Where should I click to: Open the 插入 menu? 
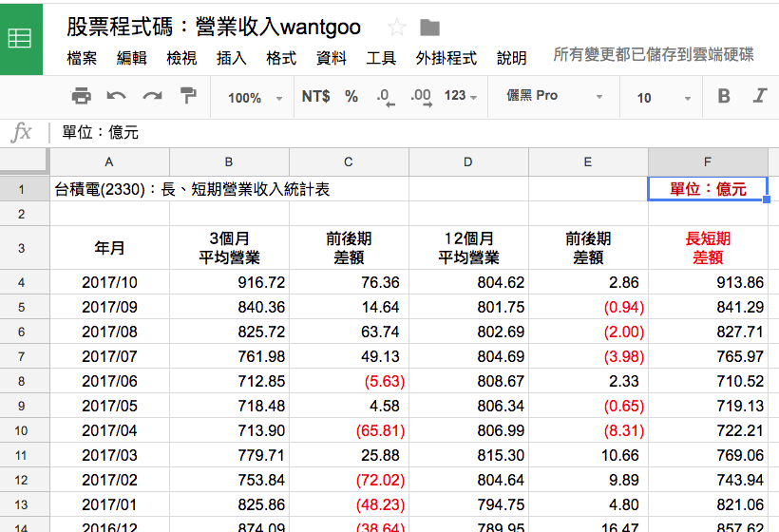pos(232,58)
